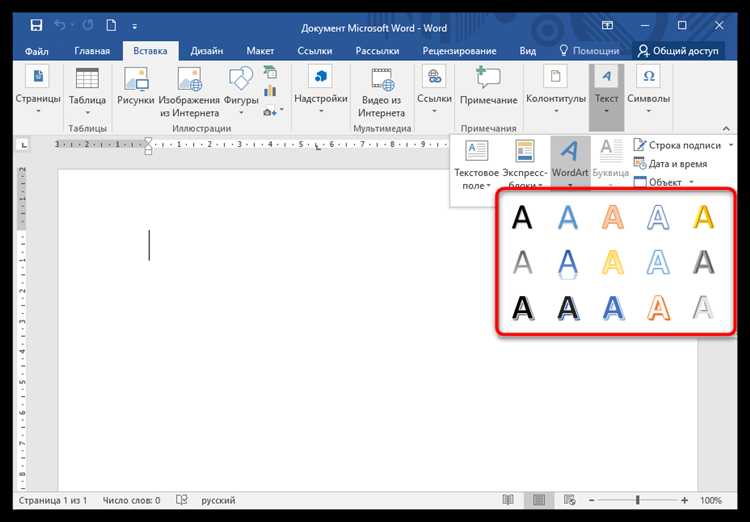Screen dimensions: 750x522
Task: Open the Надстройки add-ins menu
Action: (320, 91)
